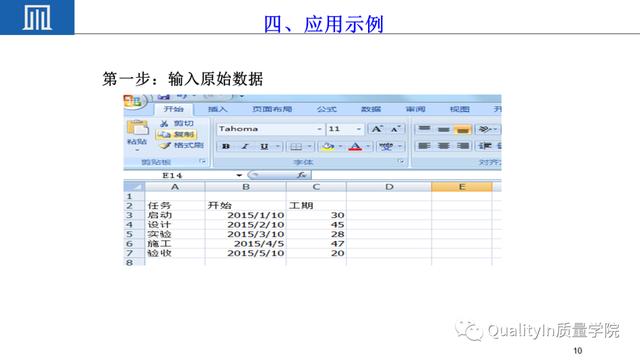
Task: Toggle Italic formatting
Action: pos(245,146)
